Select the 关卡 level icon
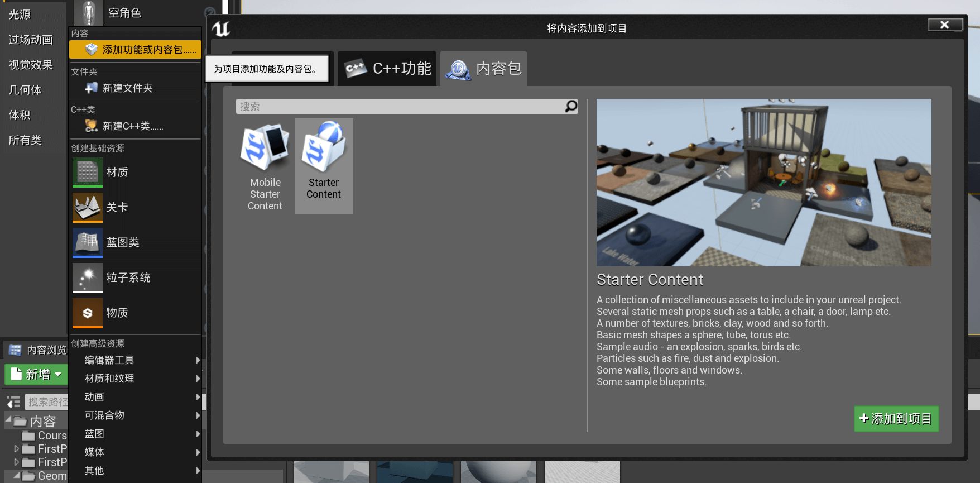Viewport: 980px width, 483px height. (88, 207)
